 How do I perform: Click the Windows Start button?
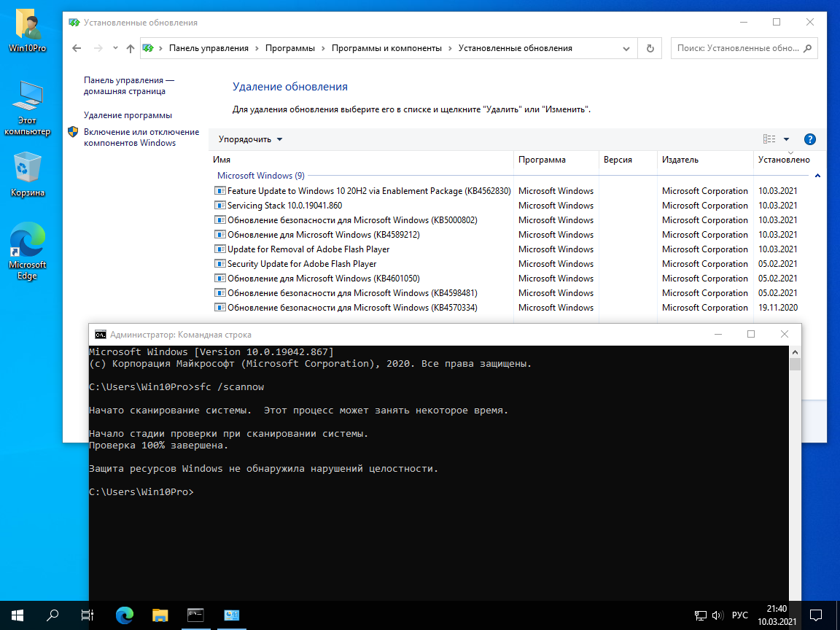[x=17, y=615]
